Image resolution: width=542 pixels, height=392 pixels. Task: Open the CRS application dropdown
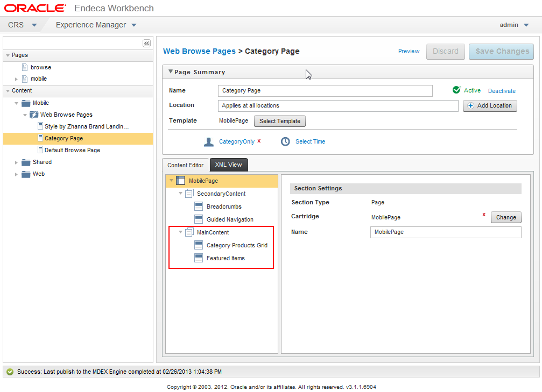click(x=34, y=25)
